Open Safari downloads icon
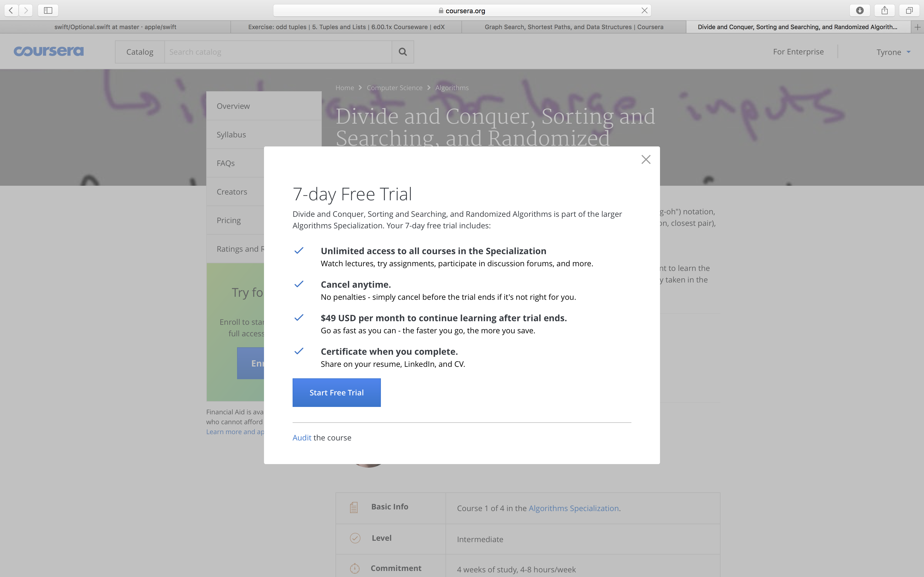This screenshot has width=924, height=577. (x=859, y=11)
